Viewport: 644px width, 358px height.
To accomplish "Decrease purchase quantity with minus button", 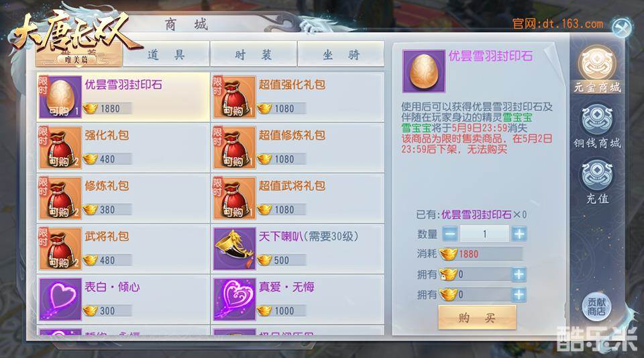I will point(449,234).
